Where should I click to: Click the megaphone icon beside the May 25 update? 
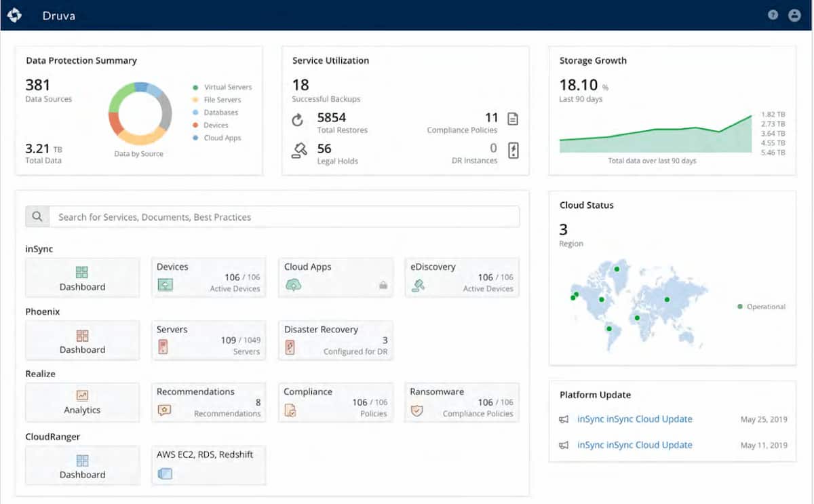(x=564, y=419)
